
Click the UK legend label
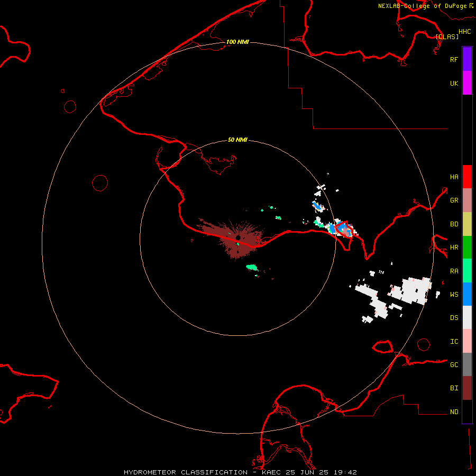454,83
